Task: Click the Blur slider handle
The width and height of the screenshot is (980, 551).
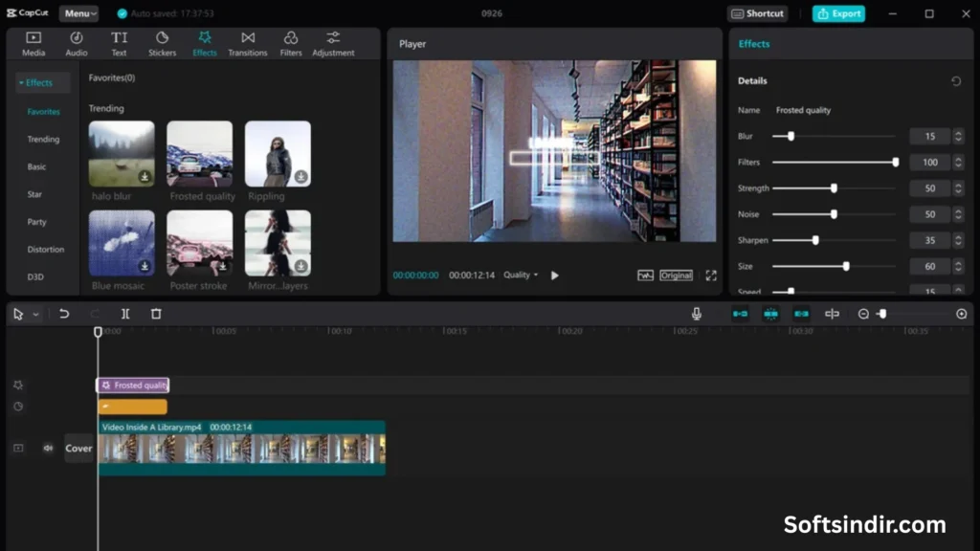Action: [x=791, y=137]
